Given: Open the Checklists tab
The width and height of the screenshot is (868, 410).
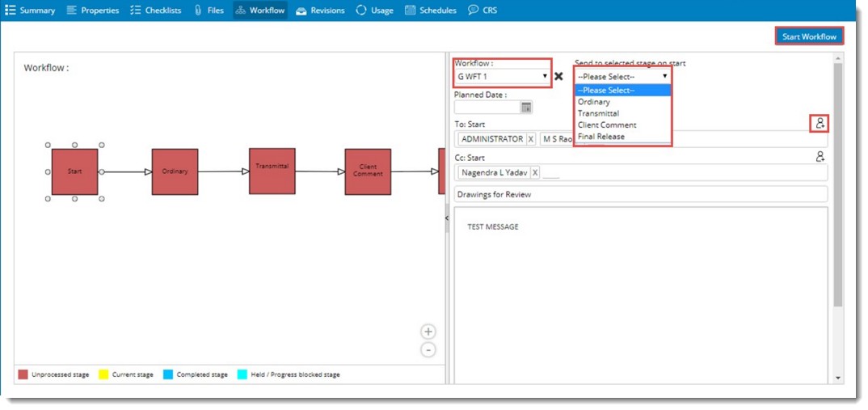Looking at the screenshot, I should click(156, 11).
